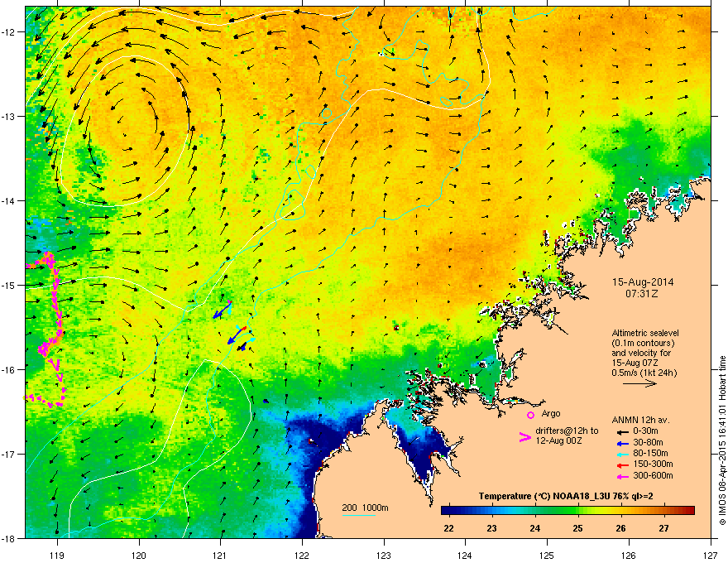
Task: Click the longitude axis label 119
Action: click(57, 555)
